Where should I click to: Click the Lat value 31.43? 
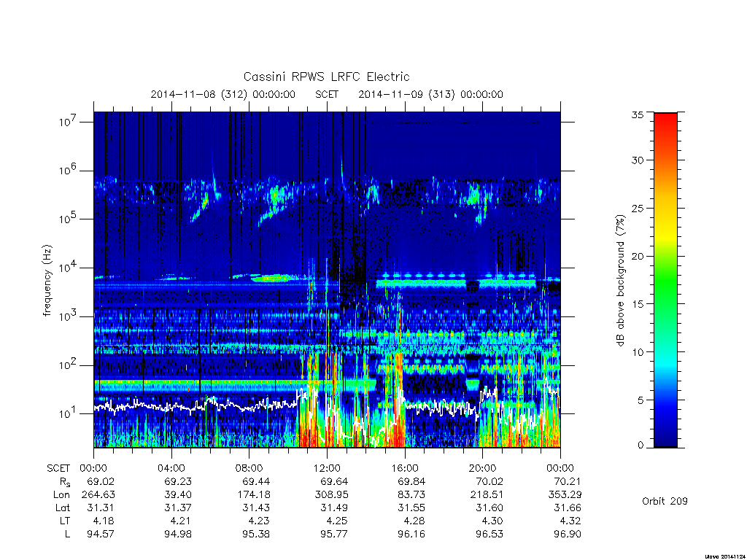point(256,507)
